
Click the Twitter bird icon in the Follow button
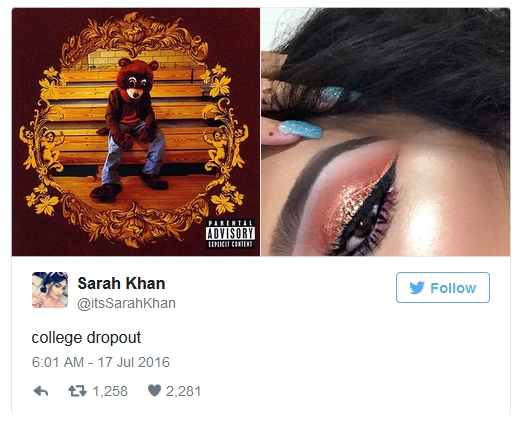point(417,288)
